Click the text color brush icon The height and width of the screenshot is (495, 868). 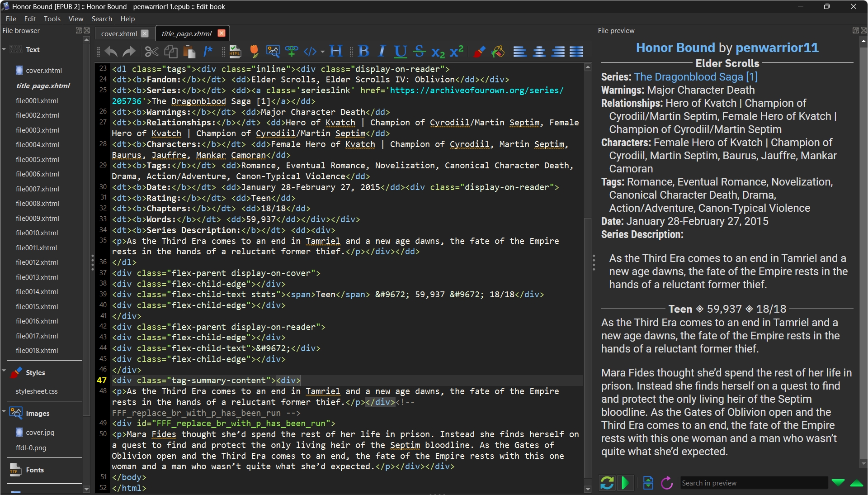click(x=479, y=51)
